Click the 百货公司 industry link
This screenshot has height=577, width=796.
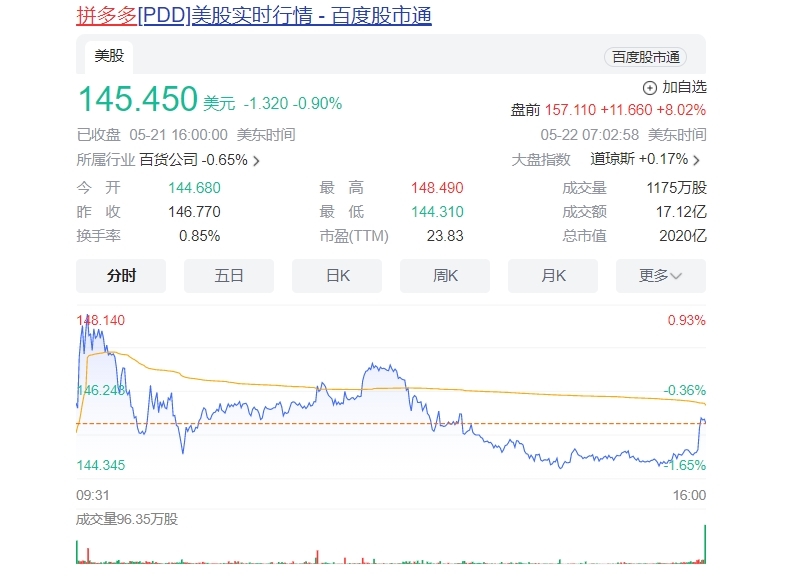coord(169,160)
